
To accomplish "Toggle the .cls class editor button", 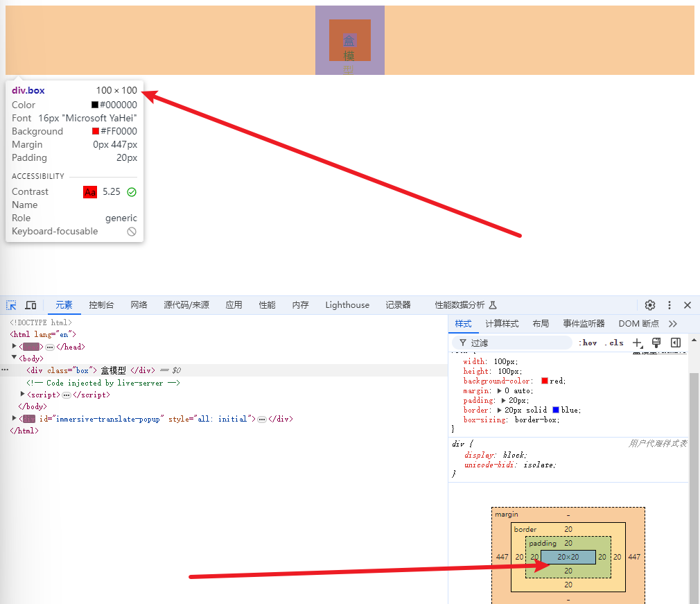I will coord(614,343).
